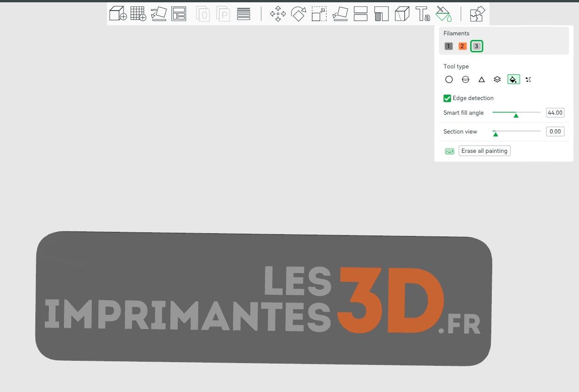Select the Triangle tool type
This screenshot has width=579, height=392.
point(482,79)
